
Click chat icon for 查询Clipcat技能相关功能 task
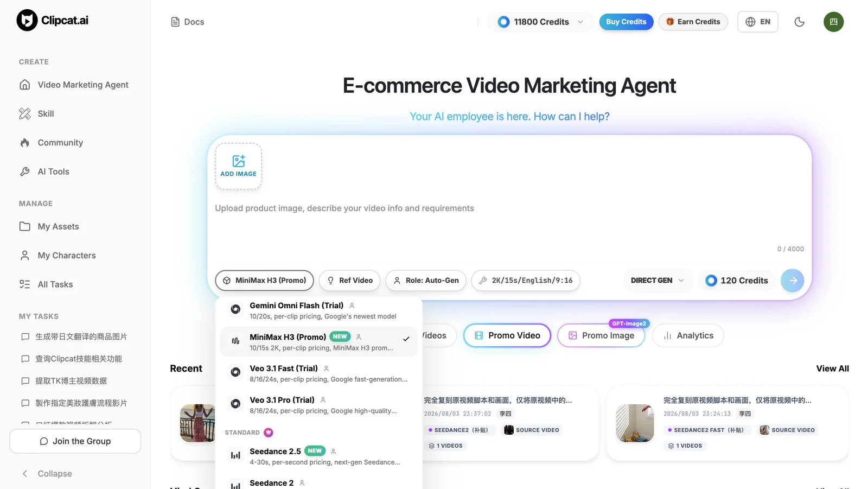click(x=25, y=359)
